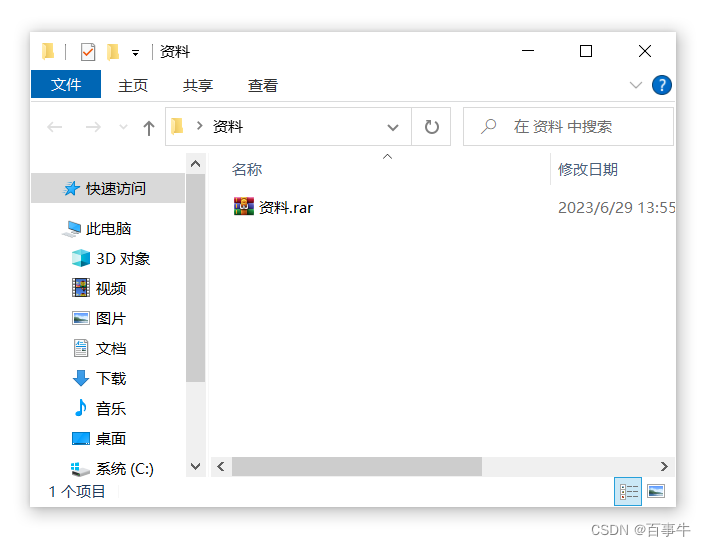Sort by the 修改日期 column header
The width and height of the screenshot is (706, 546).
[x=588, y=170]
